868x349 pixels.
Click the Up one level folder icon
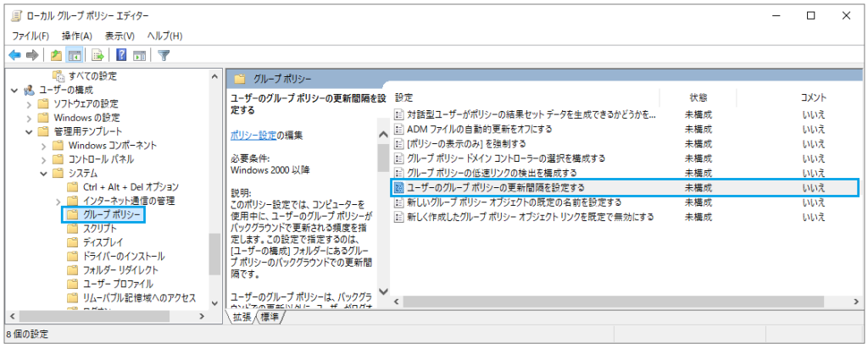55,55
